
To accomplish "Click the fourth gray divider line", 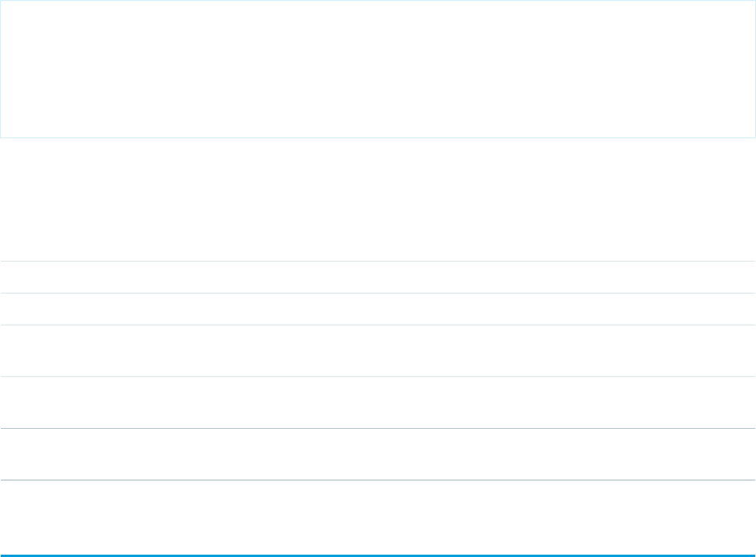I will point(378,377).
